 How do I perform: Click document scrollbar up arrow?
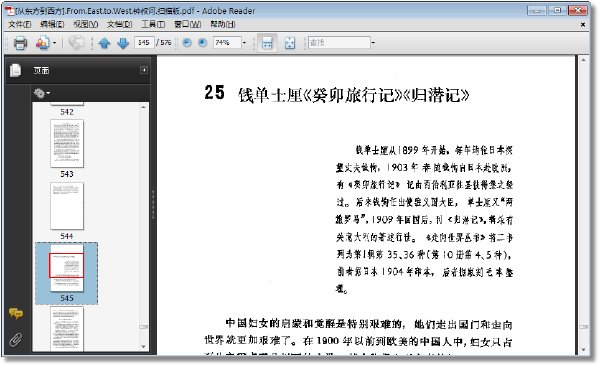584,60
